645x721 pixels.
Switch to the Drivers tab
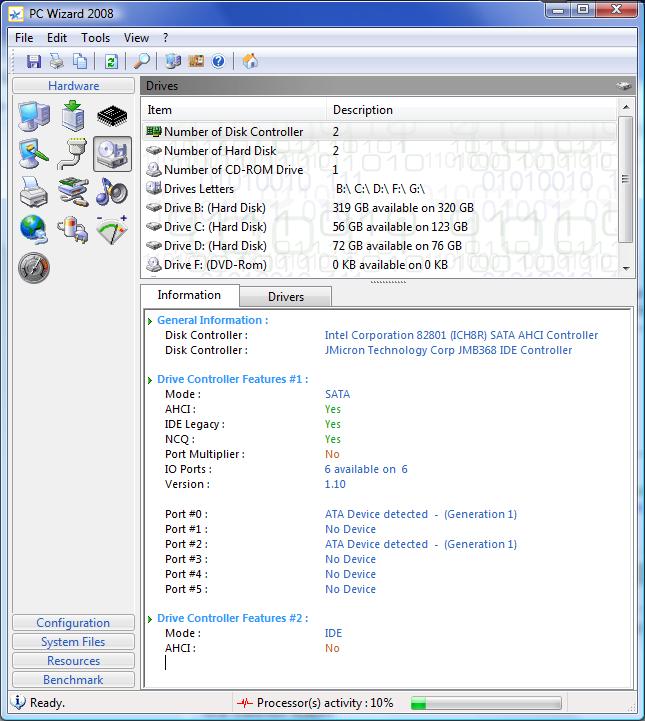[x=285, y=297]
